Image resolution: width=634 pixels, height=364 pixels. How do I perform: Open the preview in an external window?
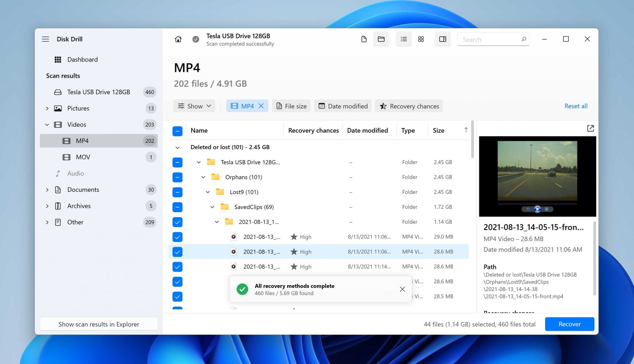590,128
